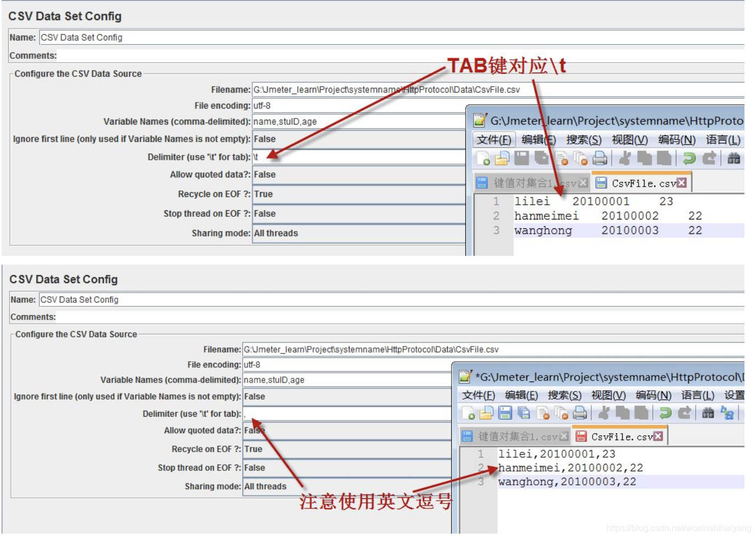The height and width of the screenshot is (538, 756).
Task: Click Find binoculars icon in upper Notepad++ toolbar
Action: pos(734,159)
